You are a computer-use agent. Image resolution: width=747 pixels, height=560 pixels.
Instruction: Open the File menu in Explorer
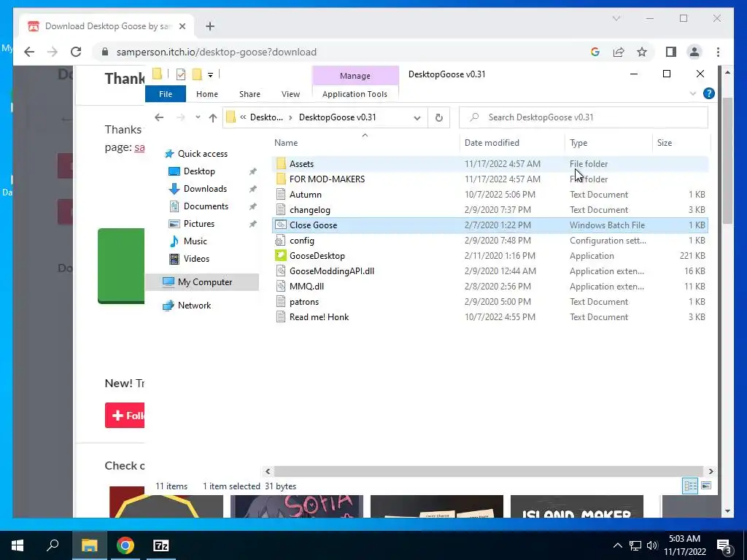point(166,94)
